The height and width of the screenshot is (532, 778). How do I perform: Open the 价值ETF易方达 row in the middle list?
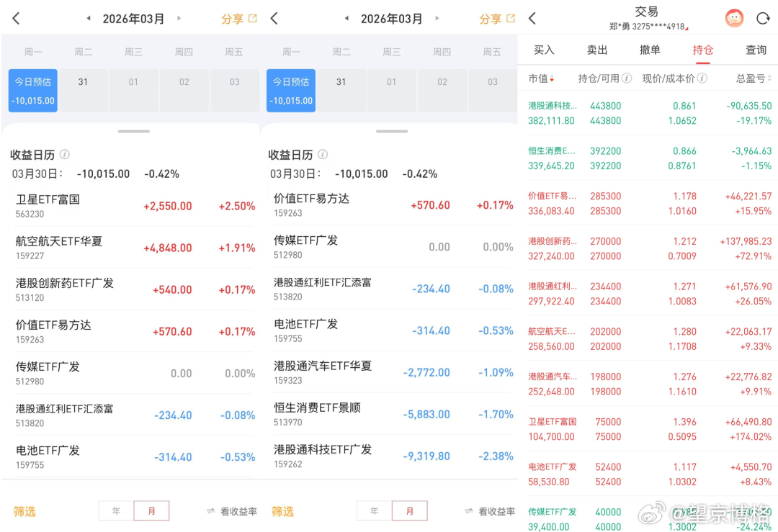pyautogui.click(x=393, y=204)
